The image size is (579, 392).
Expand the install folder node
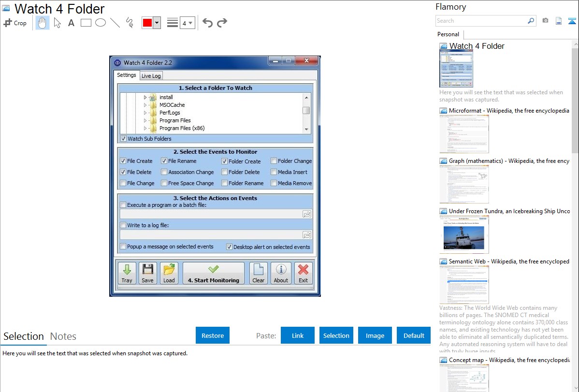(145, 97)
